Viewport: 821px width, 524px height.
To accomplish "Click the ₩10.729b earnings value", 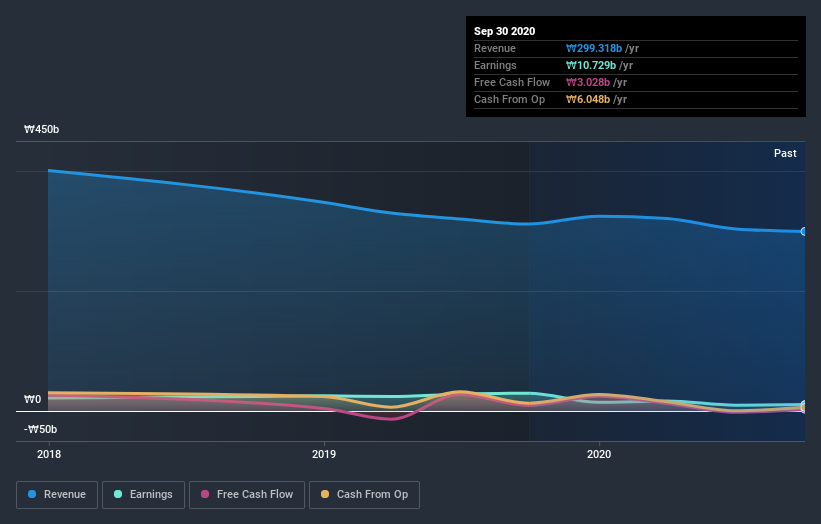I will pos(591,65).
